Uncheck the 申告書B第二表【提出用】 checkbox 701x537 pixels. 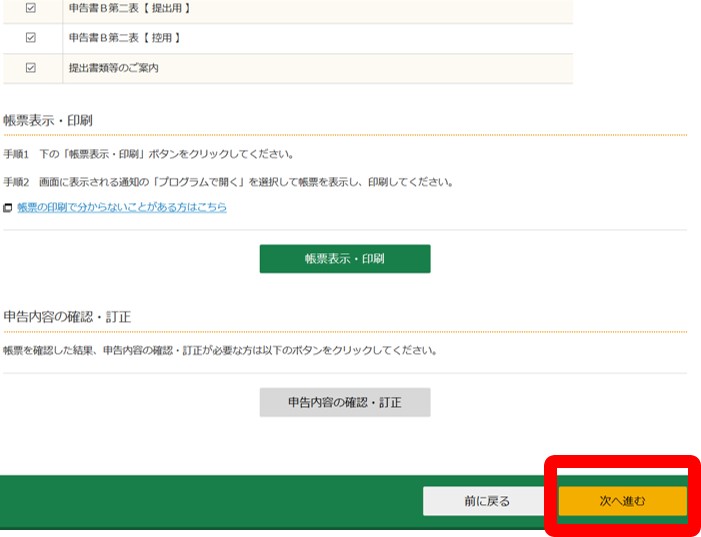30,8
